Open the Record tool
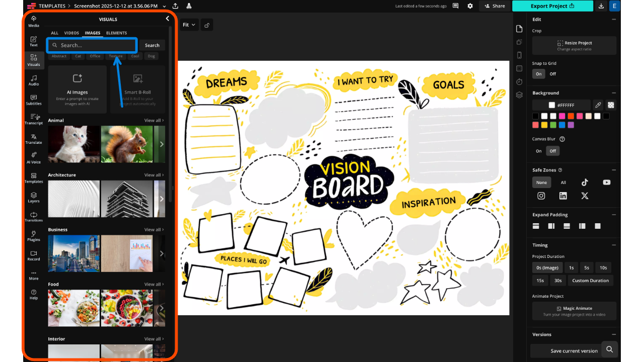 pos(33,256)
